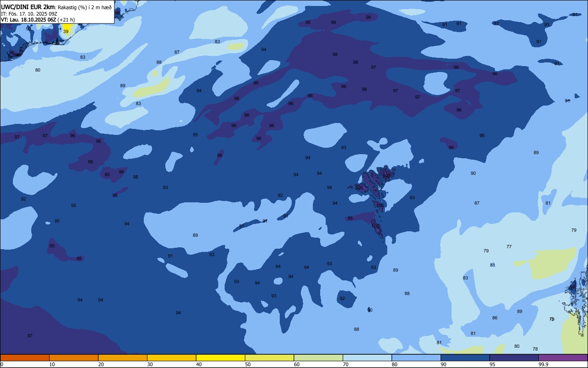The width and height of the screenshot is (588, 368).
Task: Click the "10" color scale label
Action: tap(52, 364)
